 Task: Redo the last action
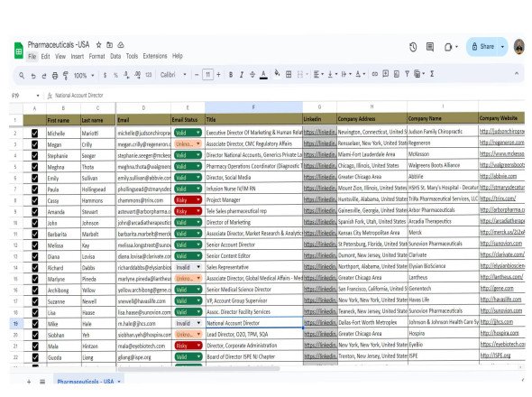[x=44, y=76]
